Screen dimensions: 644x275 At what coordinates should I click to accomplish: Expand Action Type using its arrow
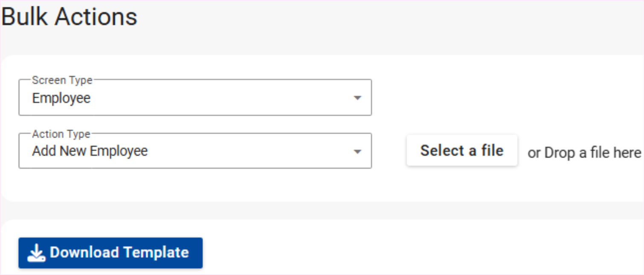(357, 152)
